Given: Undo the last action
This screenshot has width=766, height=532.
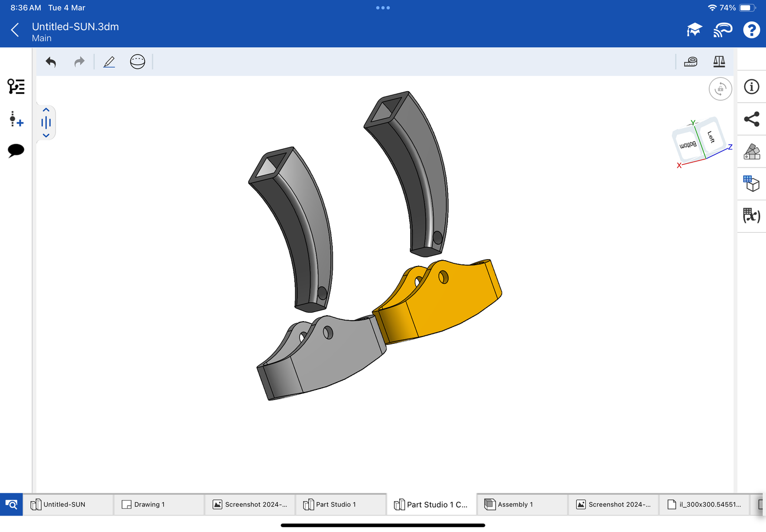Looking at the screenshot, I should tap(51, 62).
